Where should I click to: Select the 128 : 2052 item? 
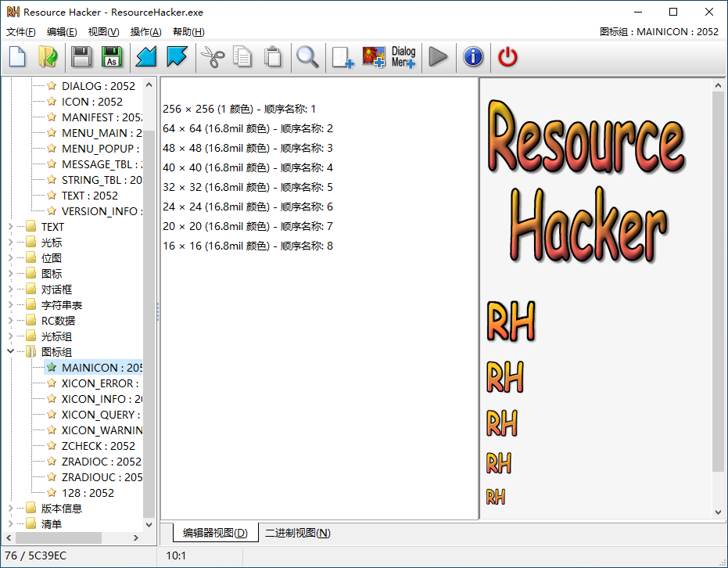(x=81, y=493)
